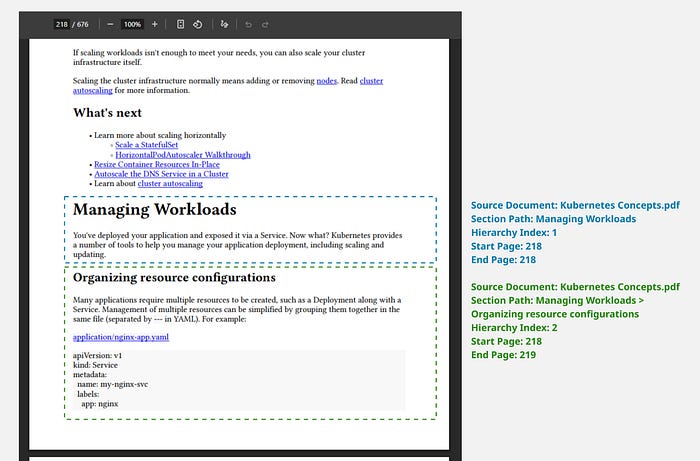
Task: Click the 'name: my-nginx-svc' code line
Action: pos(112,384)
